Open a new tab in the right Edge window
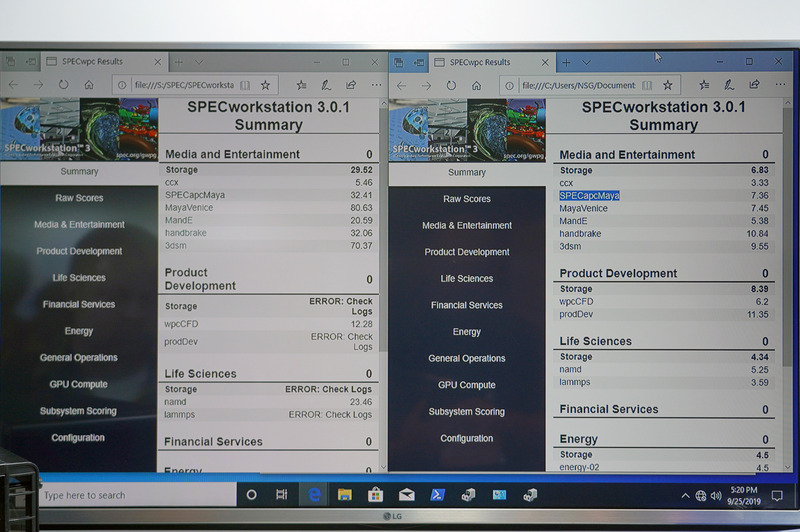Image resolution: width=800 pixels, height=532 pixels. tap(566, 62)
